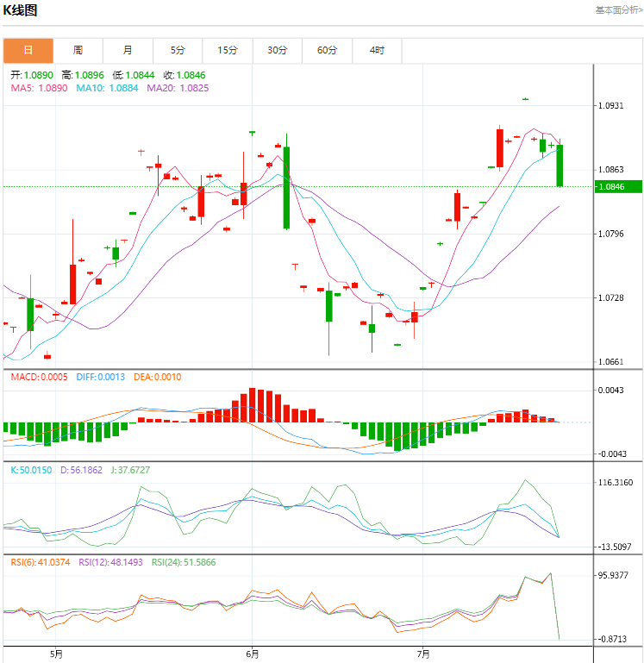Click the 7月 date axis label
The width and height of the screenshot is (644, 663).
point(422,654)
